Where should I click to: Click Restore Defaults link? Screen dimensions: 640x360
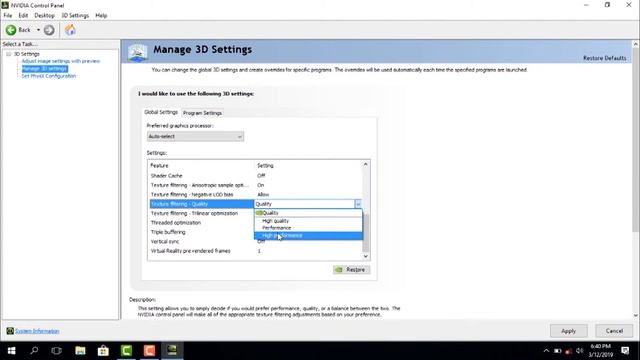pos(604,58)
